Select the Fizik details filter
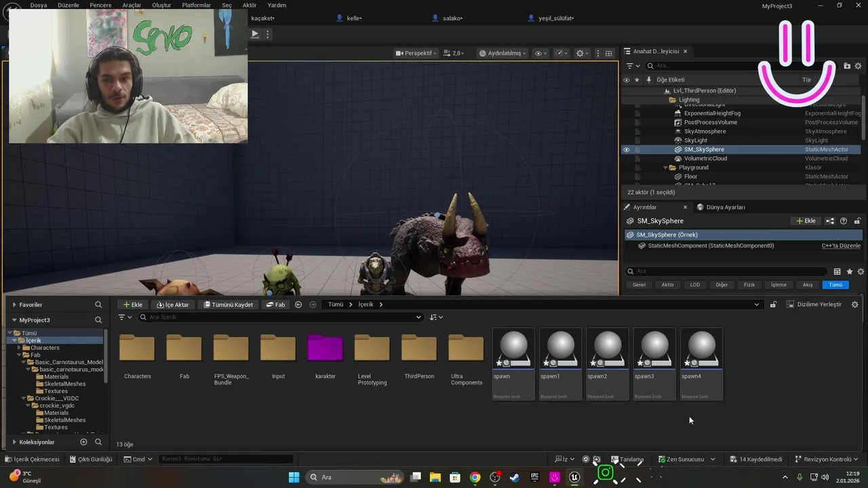Screen dimensions: 868x488 tap(749, 285)
